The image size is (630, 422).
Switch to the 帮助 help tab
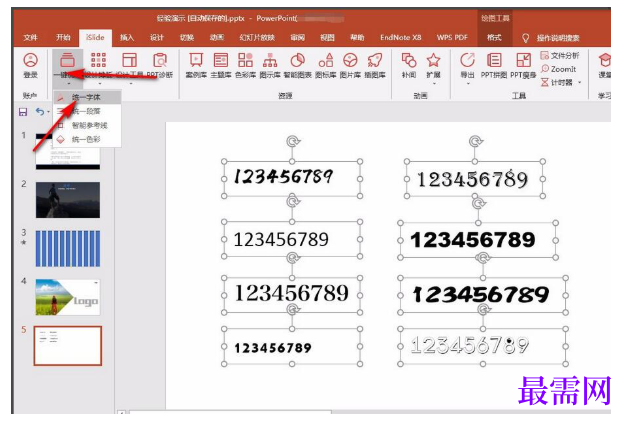(x=357, y=37)
